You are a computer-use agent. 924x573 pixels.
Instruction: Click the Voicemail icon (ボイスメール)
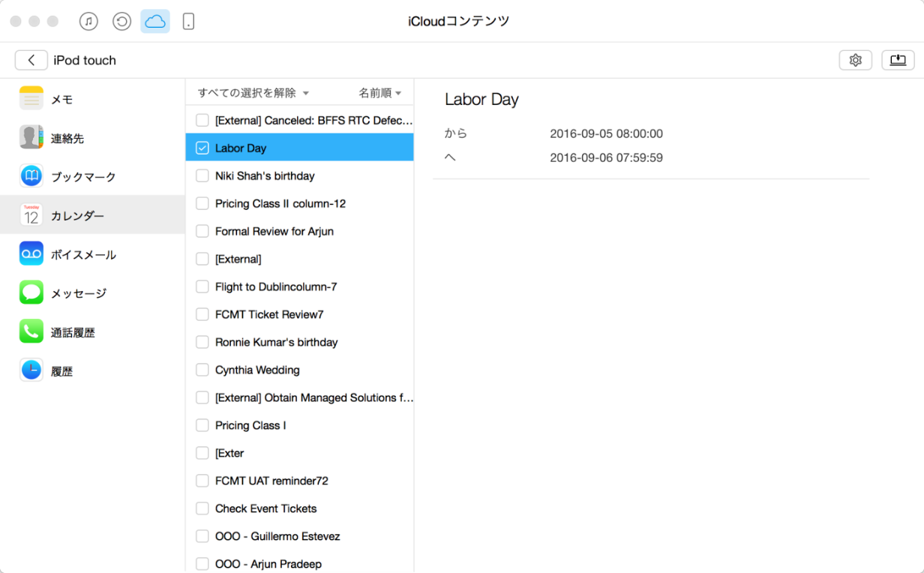31,254
